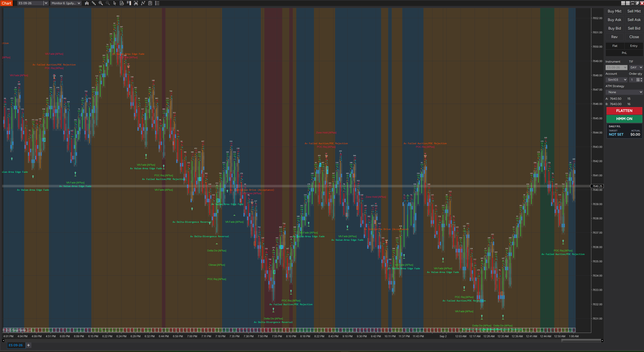Open the bar type candlestick selector

coord(87,3)
